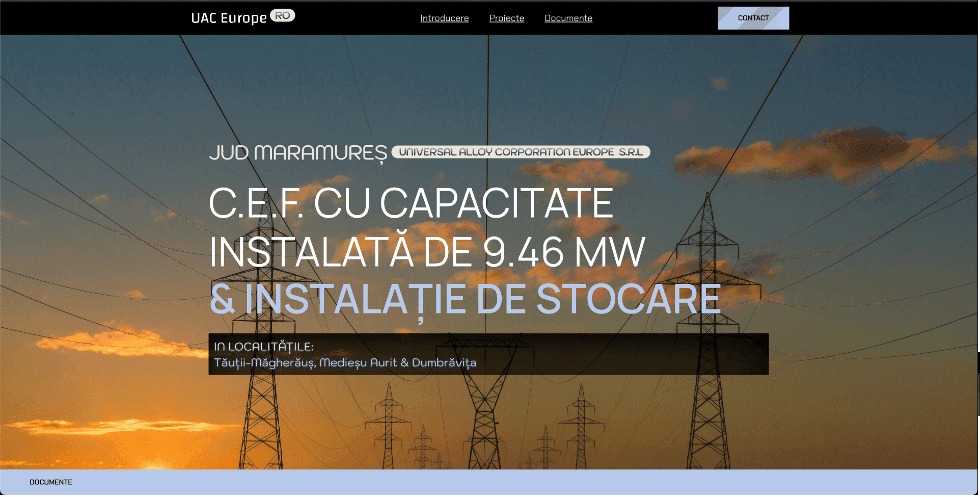The height and width of the screenshot is (497, 980).
Task: Click the Tăuții-Măgherăuș, Medieșu Aurit & Dumbrăvița text
Action: coord(345,363)
